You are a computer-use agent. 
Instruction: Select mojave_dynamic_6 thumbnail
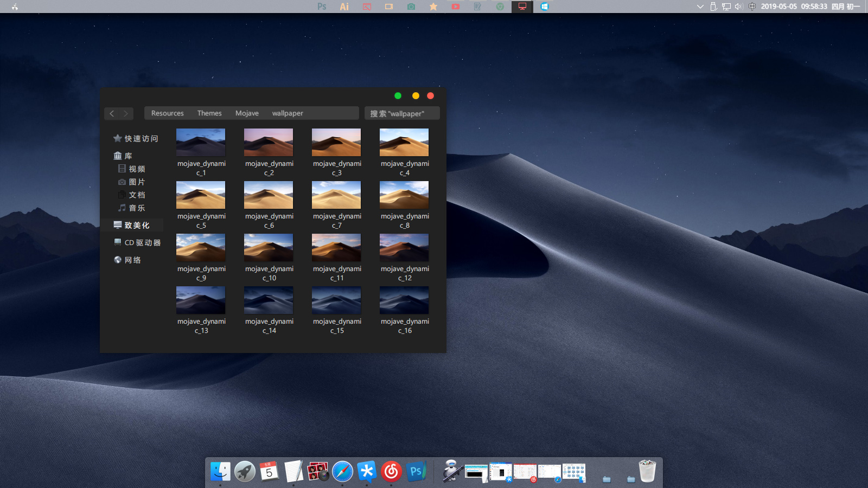[269, 195]
